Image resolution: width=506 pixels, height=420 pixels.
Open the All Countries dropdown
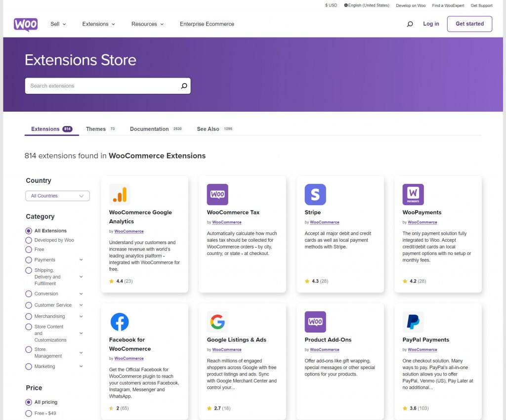pos(57,196)
